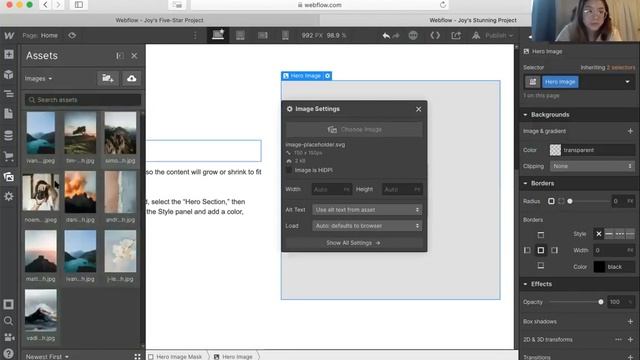
Task: Open the Symbols cube panel
Action: pos(9,74)
